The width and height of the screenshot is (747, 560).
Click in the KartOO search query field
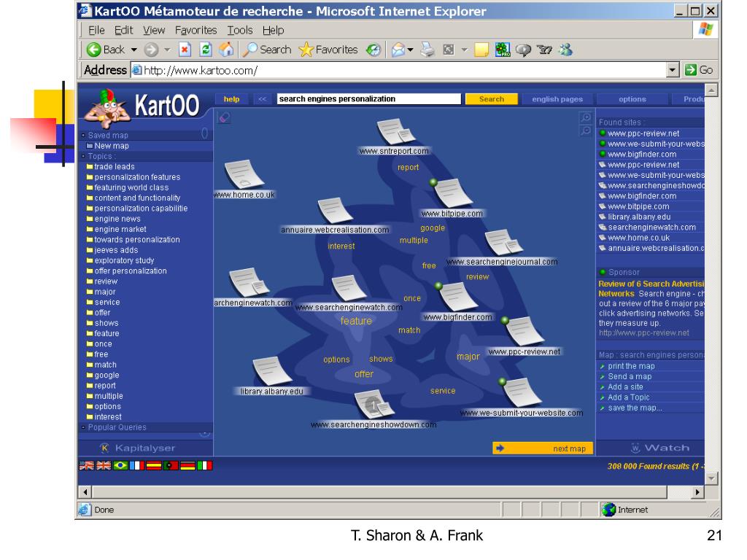click(x=368, y=99)
